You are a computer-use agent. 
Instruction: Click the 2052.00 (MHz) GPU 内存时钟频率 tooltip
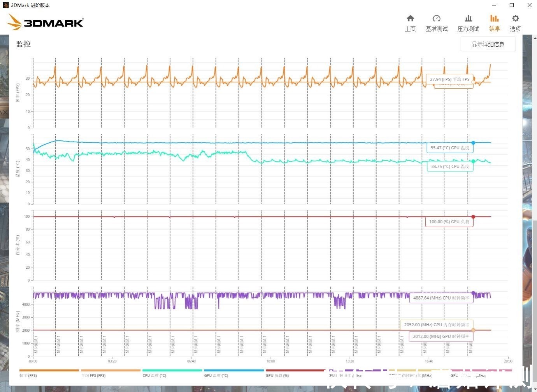coord(437,325)
